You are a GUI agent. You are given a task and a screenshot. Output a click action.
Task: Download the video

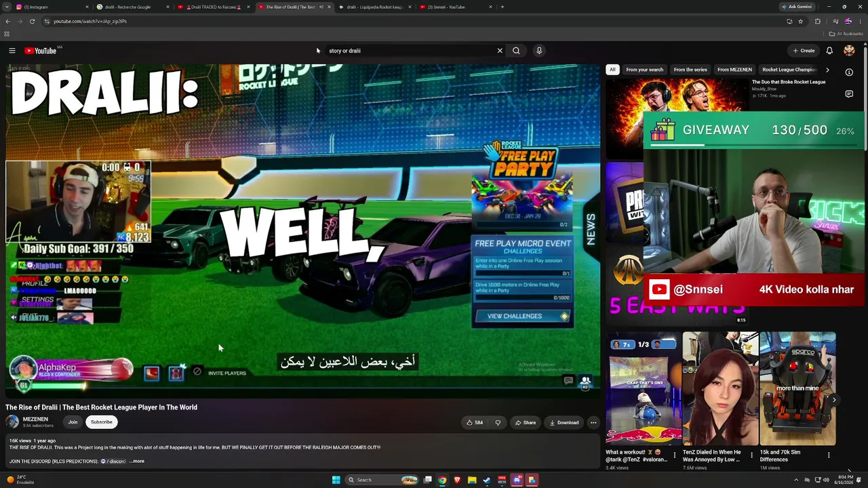tap(564, 422)
